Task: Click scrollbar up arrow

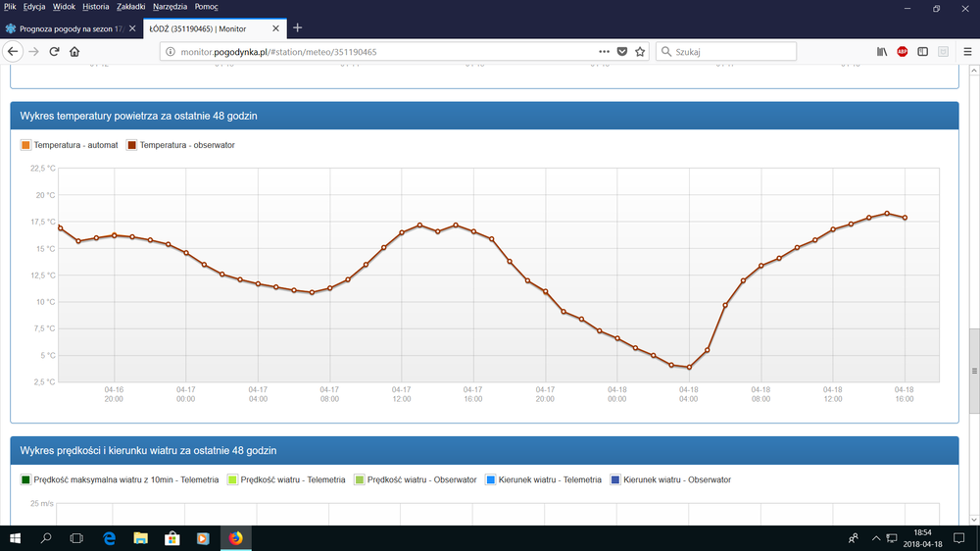Action: click(x=974, y=71)
